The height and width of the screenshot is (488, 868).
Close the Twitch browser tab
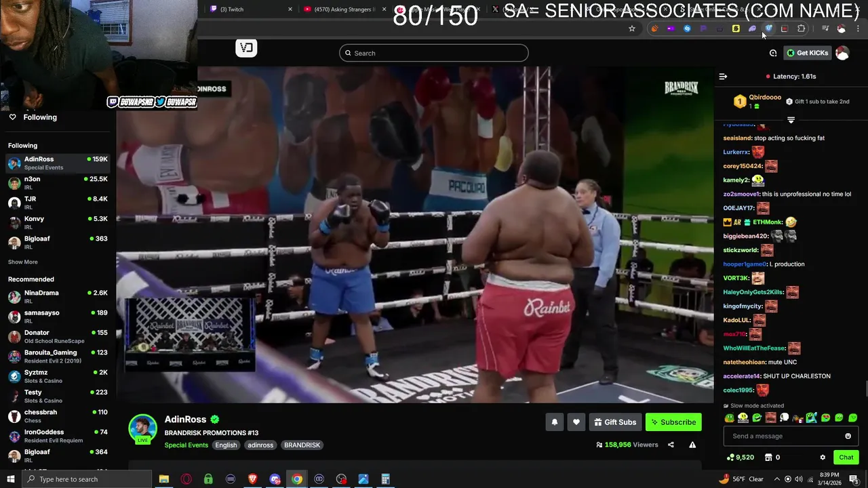tap(290, 9)
